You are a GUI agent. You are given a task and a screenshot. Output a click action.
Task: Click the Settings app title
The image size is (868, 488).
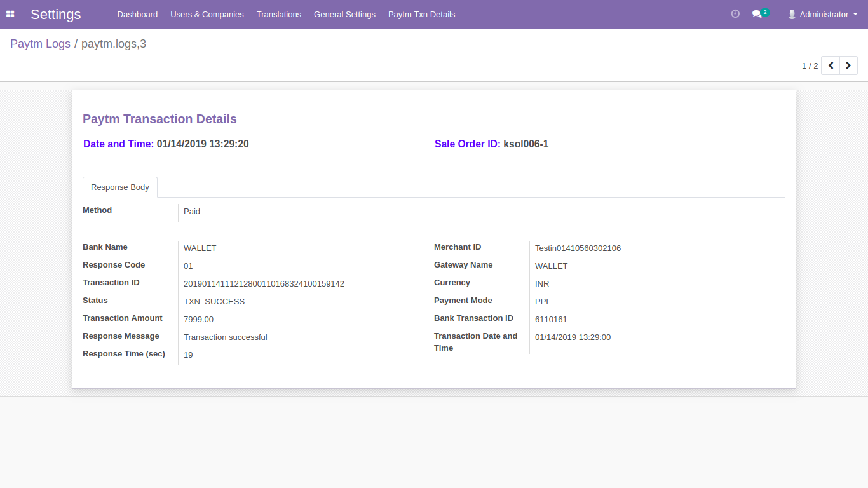point(56,14)
